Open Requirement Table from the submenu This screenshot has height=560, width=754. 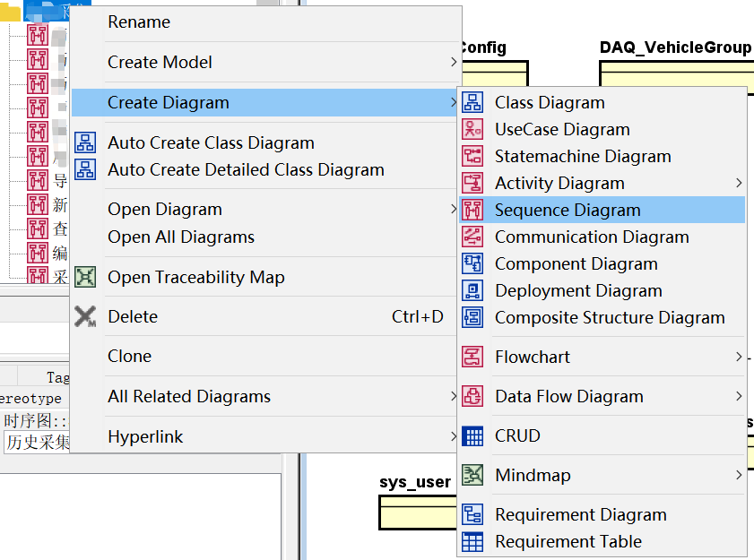click(x=568, y=542)
